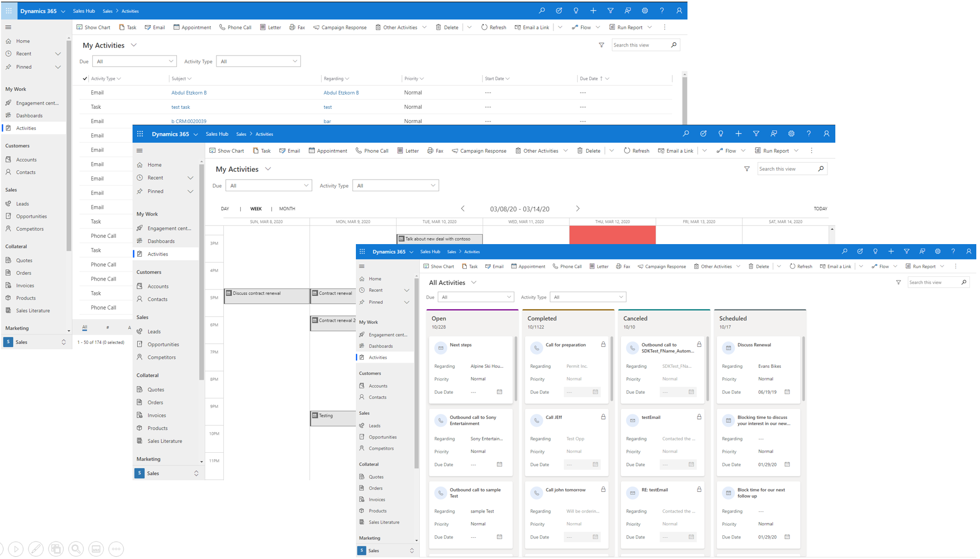The height and width of the screenshot is (559, 980).
Task: Toggle select-all checkmark in top window grid header
Action: tap(85, 78)
